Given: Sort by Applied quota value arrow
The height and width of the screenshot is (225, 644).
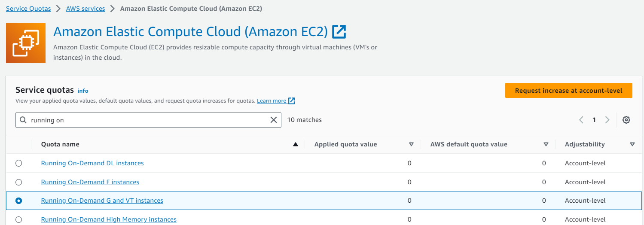Looking at the screenshot, I should [411, 144].
